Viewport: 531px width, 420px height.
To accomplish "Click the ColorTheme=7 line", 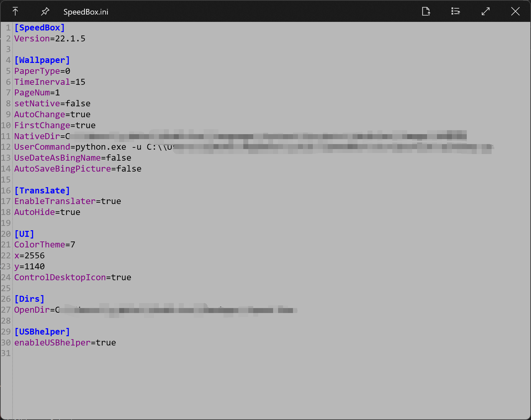I will (45, 245).
